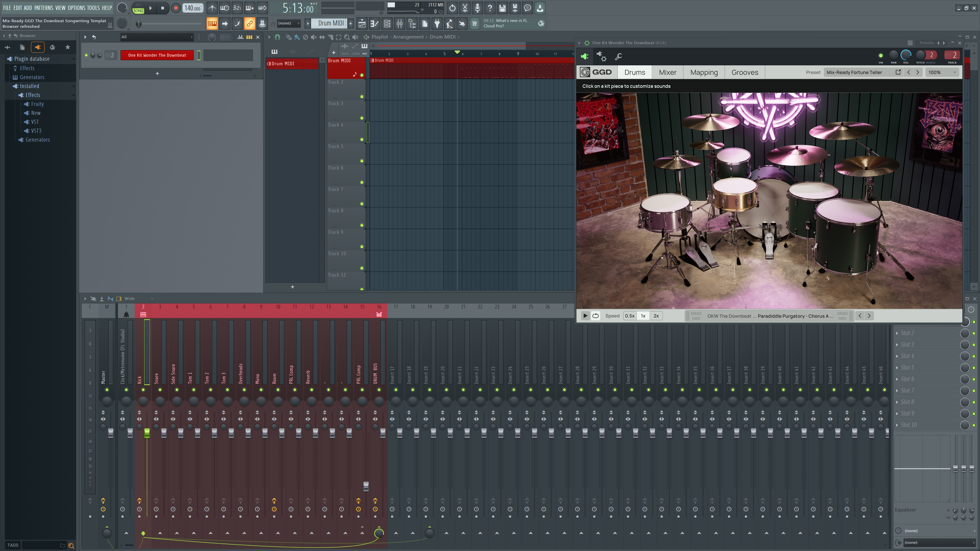Open the Piano roll from the main toolbar

click(375, 23)
